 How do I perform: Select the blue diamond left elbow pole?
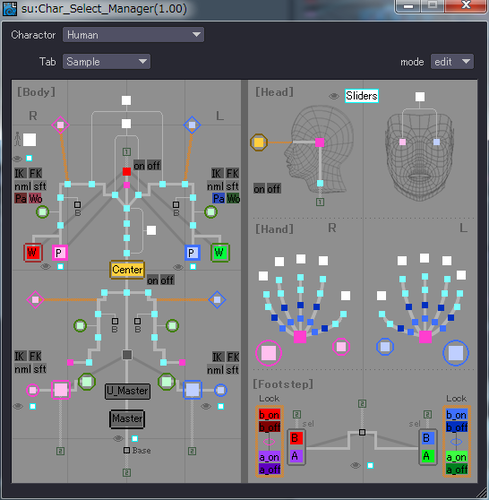192,125
